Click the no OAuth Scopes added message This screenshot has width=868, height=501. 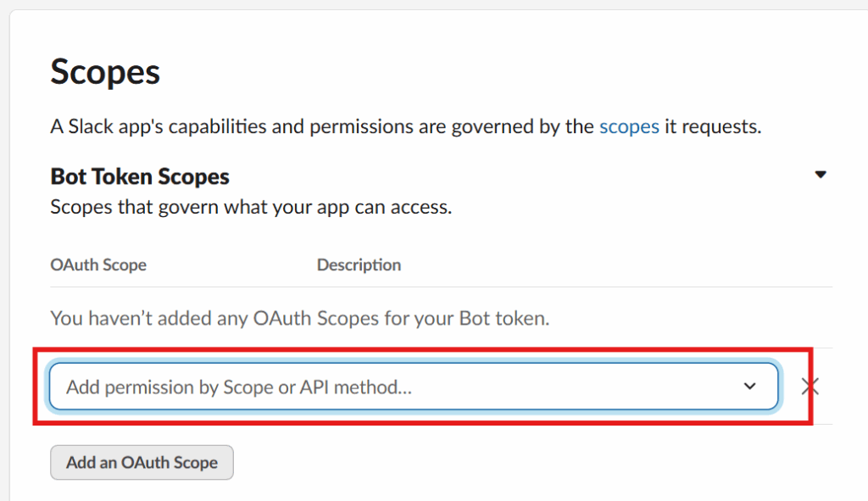click(x=300, y=319)
